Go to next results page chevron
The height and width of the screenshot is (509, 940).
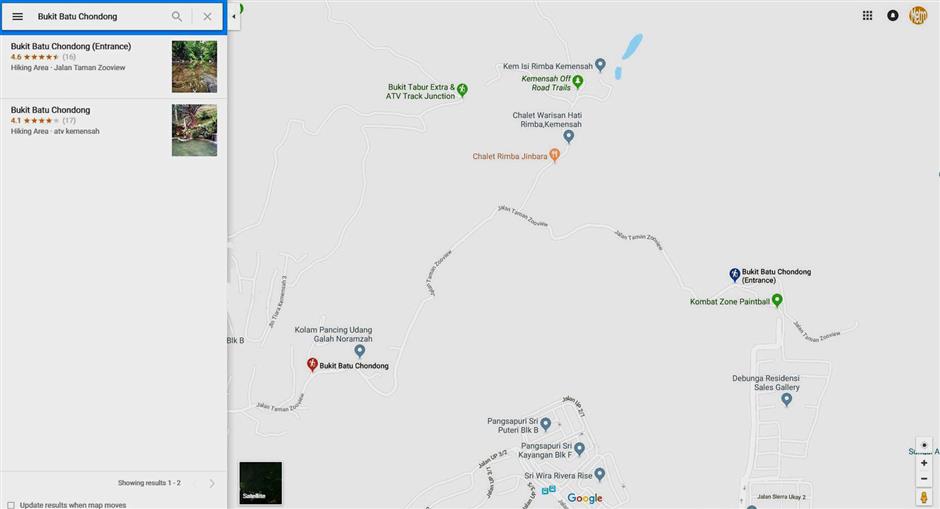click(212, 483)
